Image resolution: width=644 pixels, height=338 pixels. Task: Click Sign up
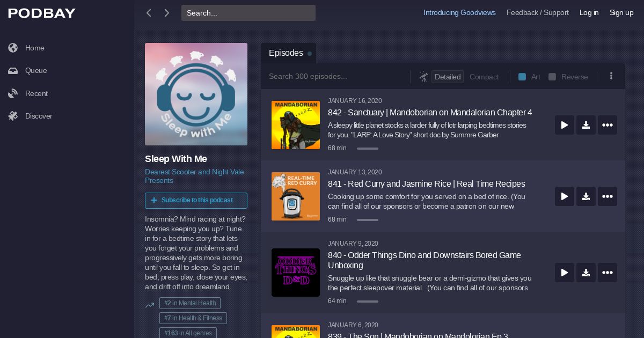point(621,12)
